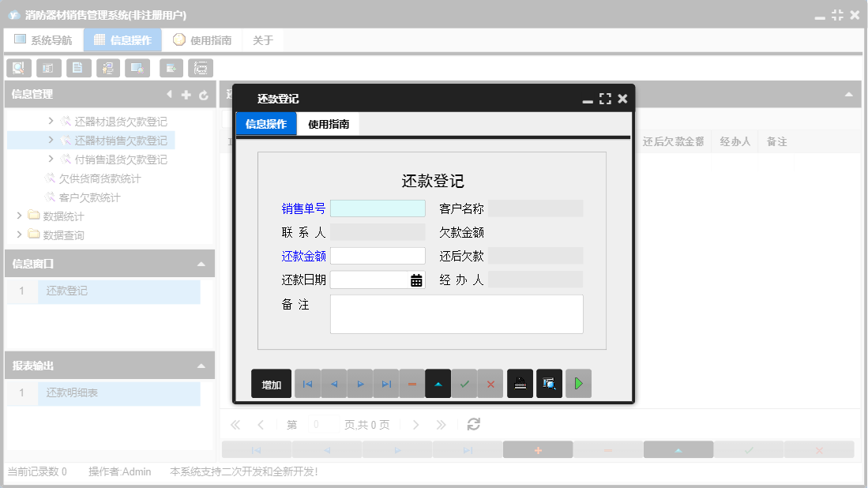868x488 pixels.
Task: Select the magnifier search icon on main toolbar
Action: [18, 68]
